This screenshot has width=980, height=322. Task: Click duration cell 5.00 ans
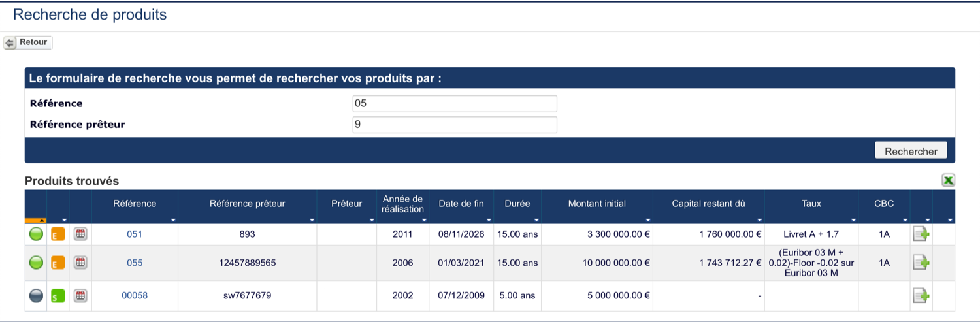(517, 295)
